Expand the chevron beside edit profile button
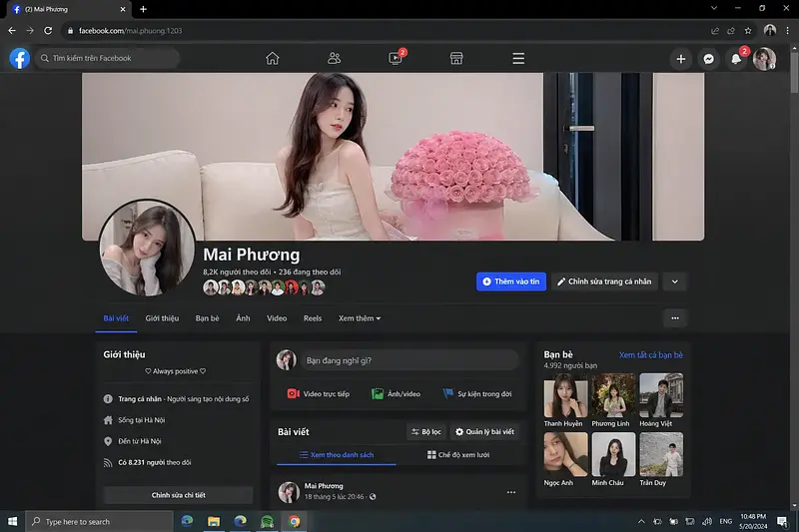The height and width of the screenshot is (532, 799). (675, 281)
